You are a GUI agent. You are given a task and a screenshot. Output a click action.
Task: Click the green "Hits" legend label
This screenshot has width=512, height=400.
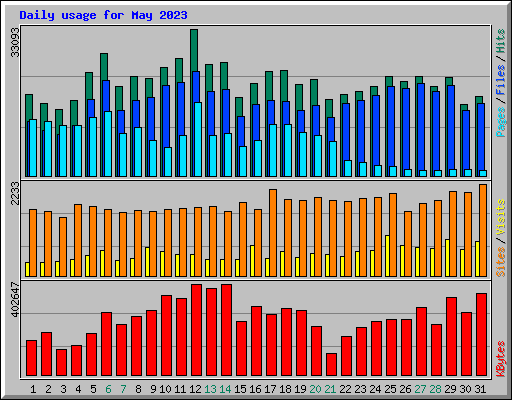(x=501, y=41)
